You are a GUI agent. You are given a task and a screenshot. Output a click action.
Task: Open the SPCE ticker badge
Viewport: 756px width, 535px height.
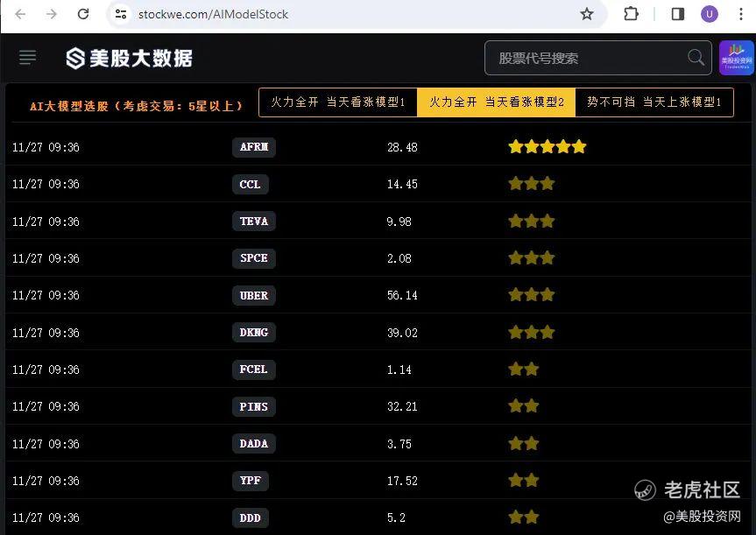tap(254, 258)
